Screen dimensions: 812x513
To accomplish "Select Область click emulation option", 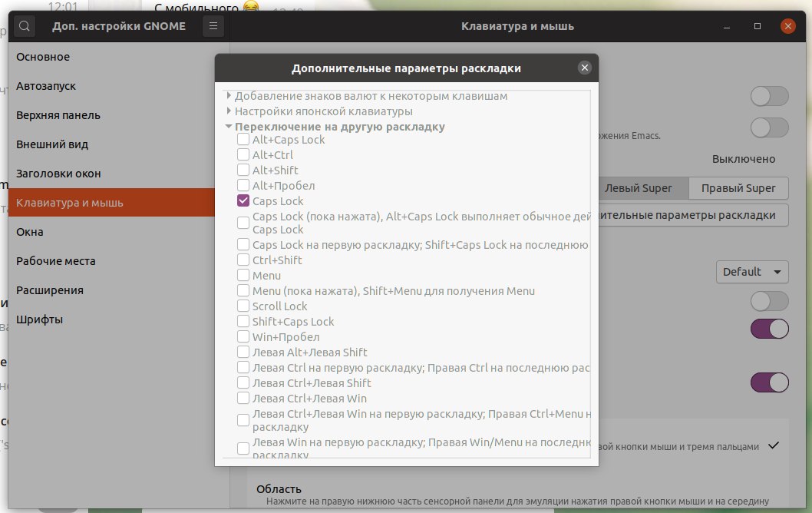I will [x=518, y=494].
